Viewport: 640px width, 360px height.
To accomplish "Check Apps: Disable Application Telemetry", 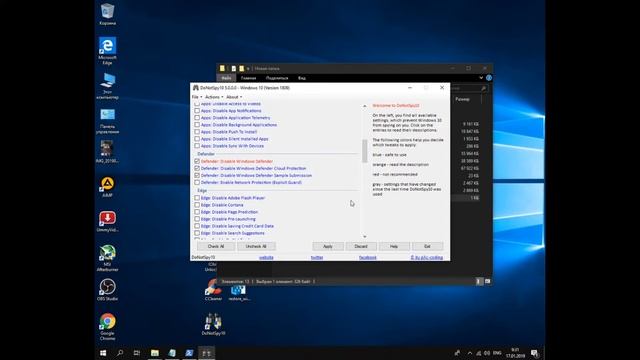I will 197,118.
